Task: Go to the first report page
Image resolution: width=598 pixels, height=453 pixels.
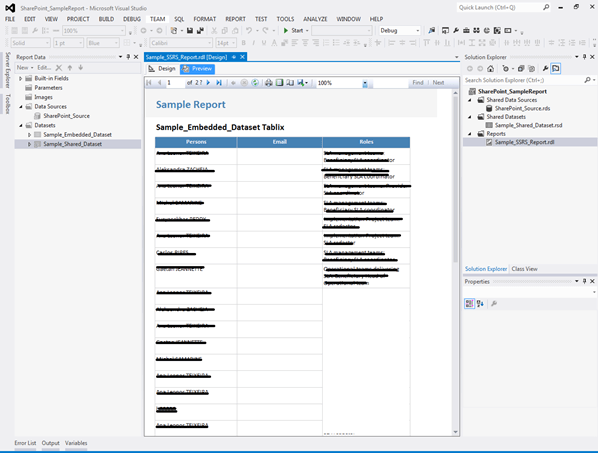Action: point(149,82)
